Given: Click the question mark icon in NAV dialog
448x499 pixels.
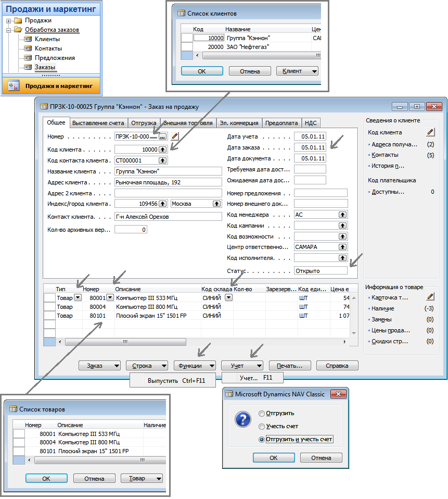Looking at the screenshot, I should click(243, 419).
